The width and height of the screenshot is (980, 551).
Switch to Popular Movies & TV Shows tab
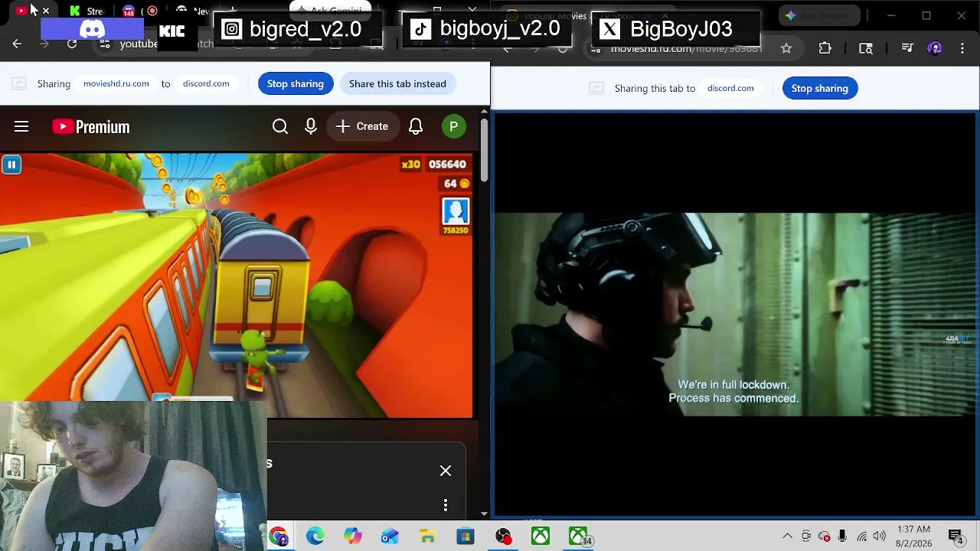pos(590,15)
